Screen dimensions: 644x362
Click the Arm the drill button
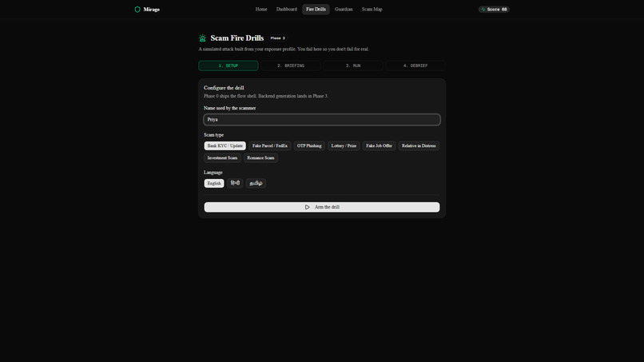(322, 207)
